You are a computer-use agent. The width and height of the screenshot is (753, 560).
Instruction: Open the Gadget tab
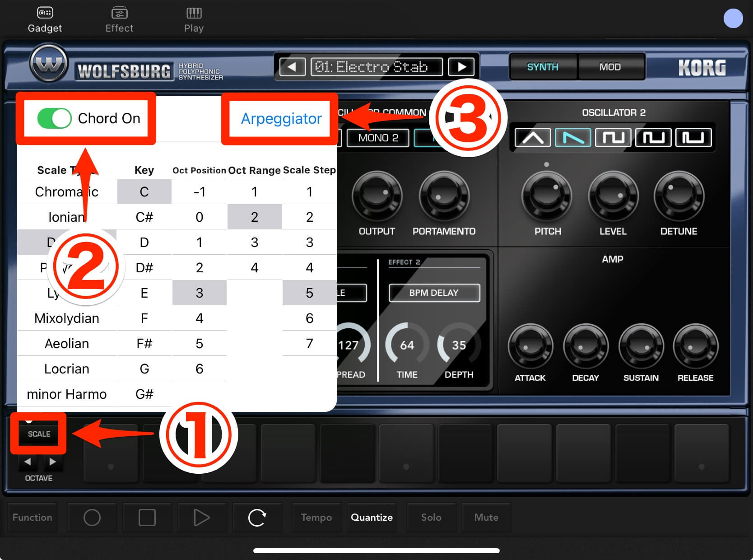coord(45,20)
